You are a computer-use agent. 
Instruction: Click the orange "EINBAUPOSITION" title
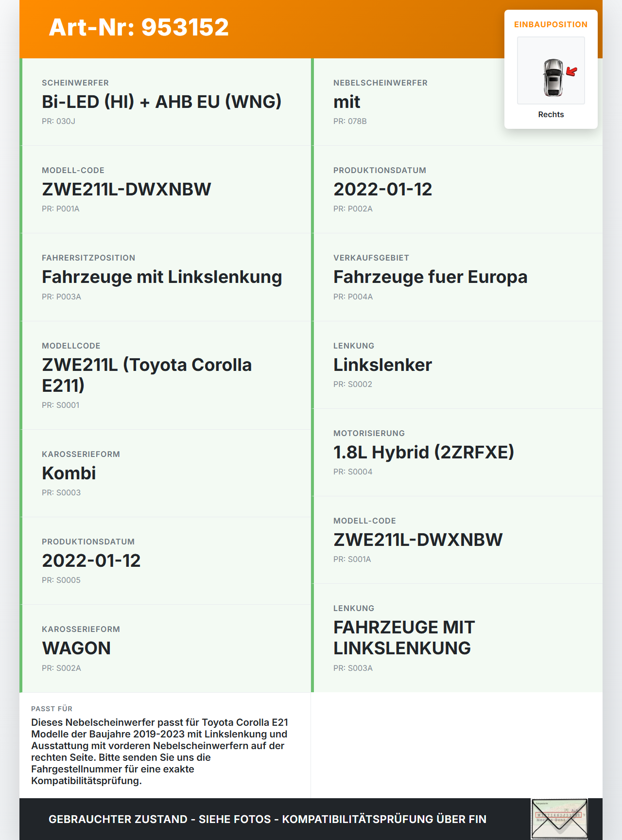click(551, 25)
